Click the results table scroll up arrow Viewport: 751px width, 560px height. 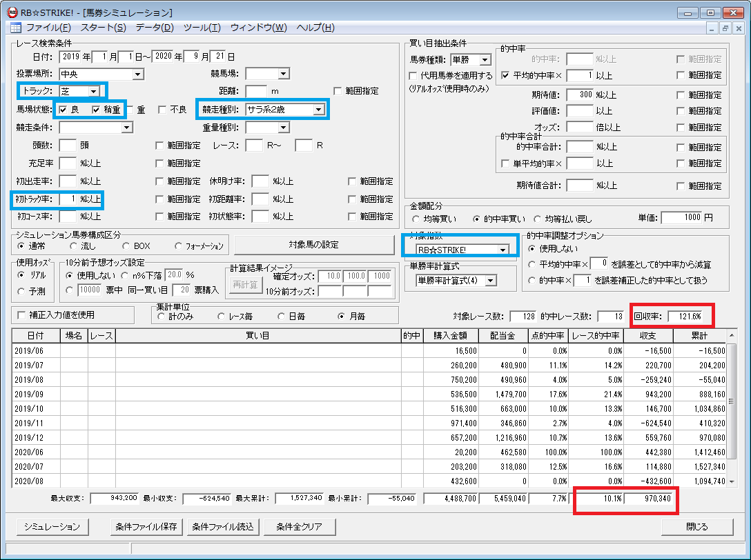(x=732, y=335)
